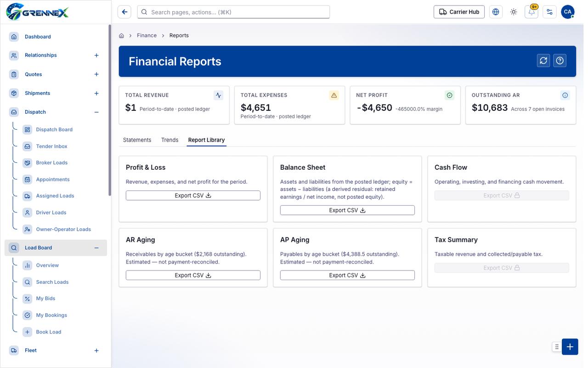Open the help question-mark icon in header
This screenshot has width=588, height=368.
tap(560, 61)
